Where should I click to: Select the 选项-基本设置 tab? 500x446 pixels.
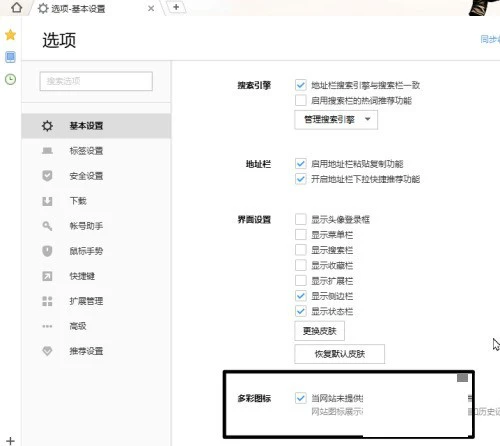tap(97, 8)
